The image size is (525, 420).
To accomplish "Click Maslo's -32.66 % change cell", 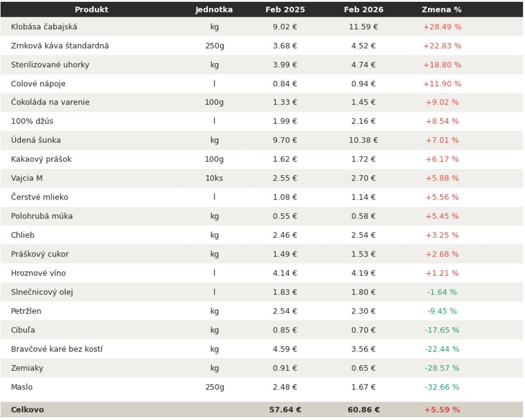I will (x=442, y=387).
